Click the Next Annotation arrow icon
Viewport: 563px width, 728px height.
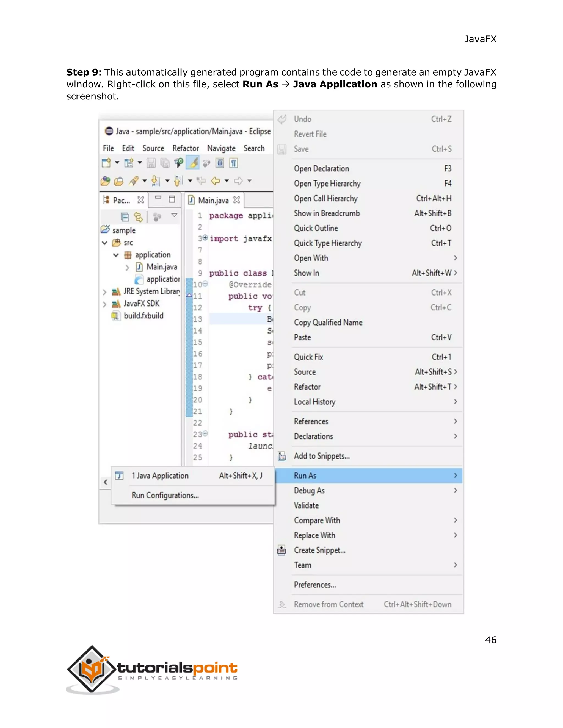pyautogui.click(x=155, y=181)
